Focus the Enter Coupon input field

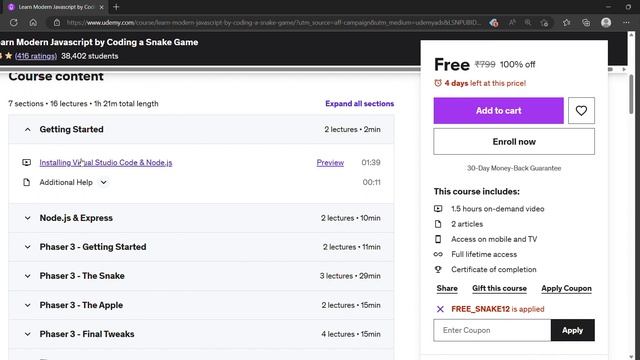pos(492,330)
